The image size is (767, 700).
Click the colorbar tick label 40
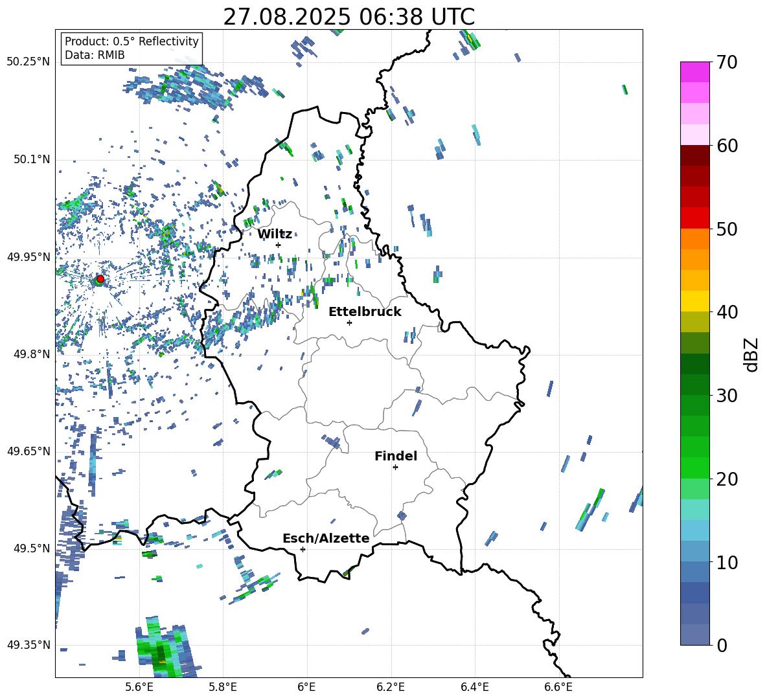click(x=726, y=312)
